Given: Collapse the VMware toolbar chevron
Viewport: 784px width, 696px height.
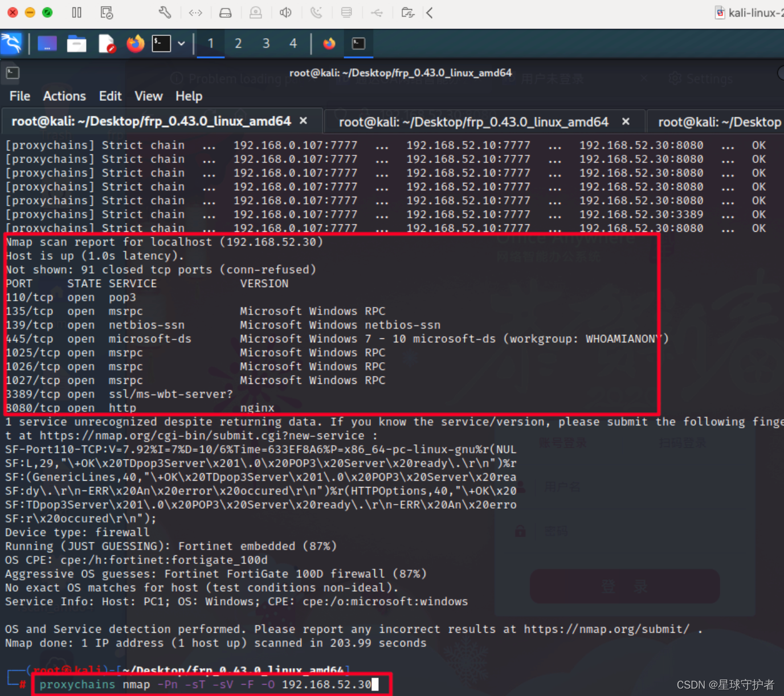Looking at the screenshot, I should point(430,13).
